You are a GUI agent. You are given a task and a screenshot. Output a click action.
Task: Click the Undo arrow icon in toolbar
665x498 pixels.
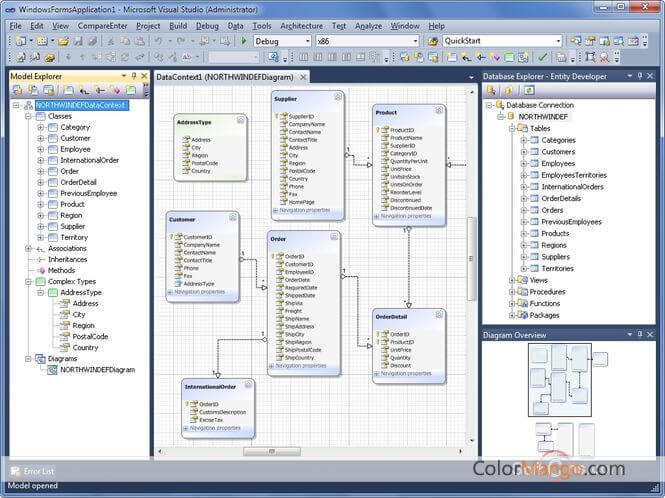coord(159,41)
